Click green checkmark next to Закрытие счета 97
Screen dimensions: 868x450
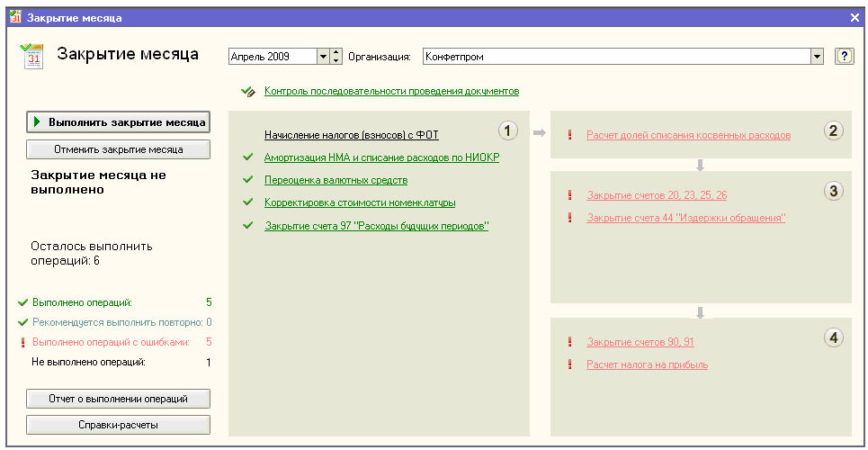[x=248, y=226]
